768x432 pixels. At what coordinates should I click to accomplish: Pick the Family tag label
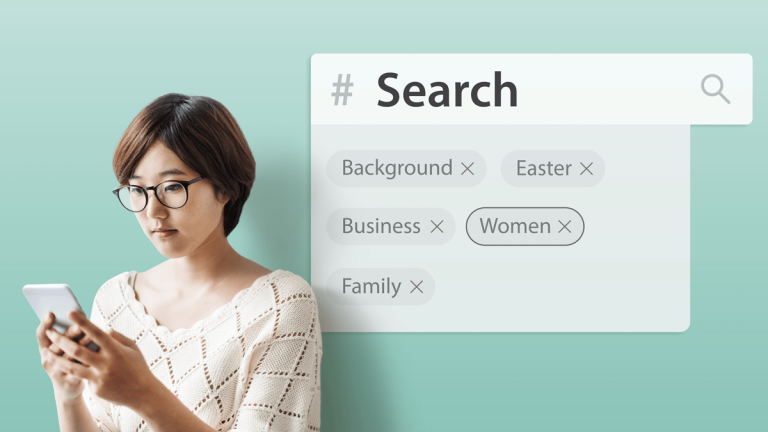371,287
